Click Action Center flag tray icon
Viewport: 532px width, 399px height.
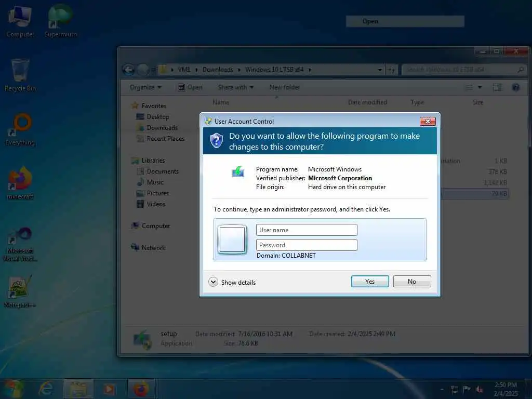pos(467,389)
